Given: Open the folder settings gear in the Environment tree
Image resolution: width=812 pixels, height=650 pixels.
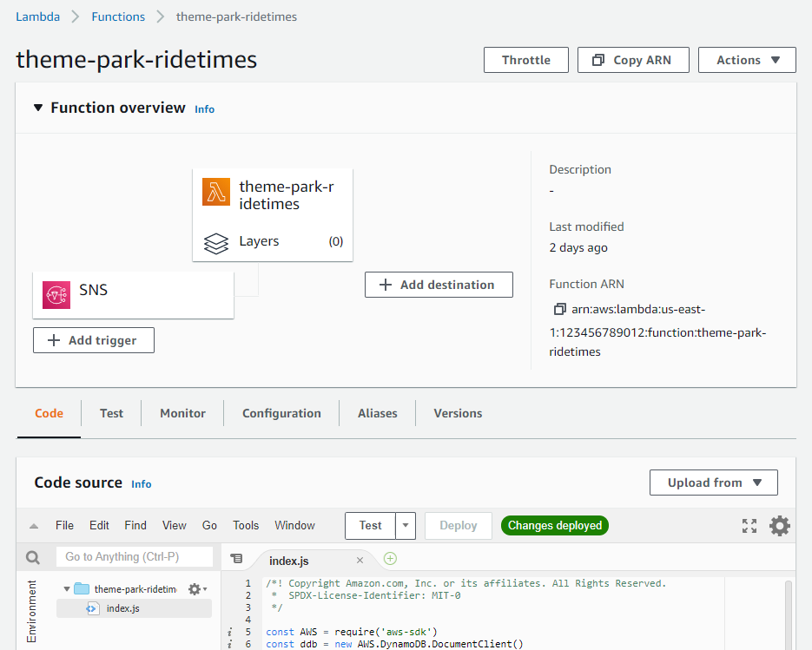Looking at the screenshot, I should click(195, 589).
